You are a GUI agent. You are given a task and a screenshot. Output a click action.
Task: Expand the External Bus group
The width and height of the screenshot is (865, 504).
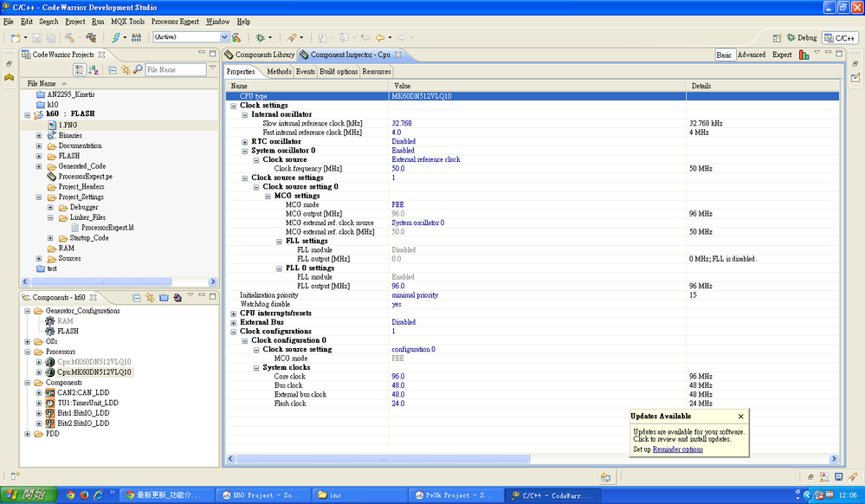pos(234,322)
